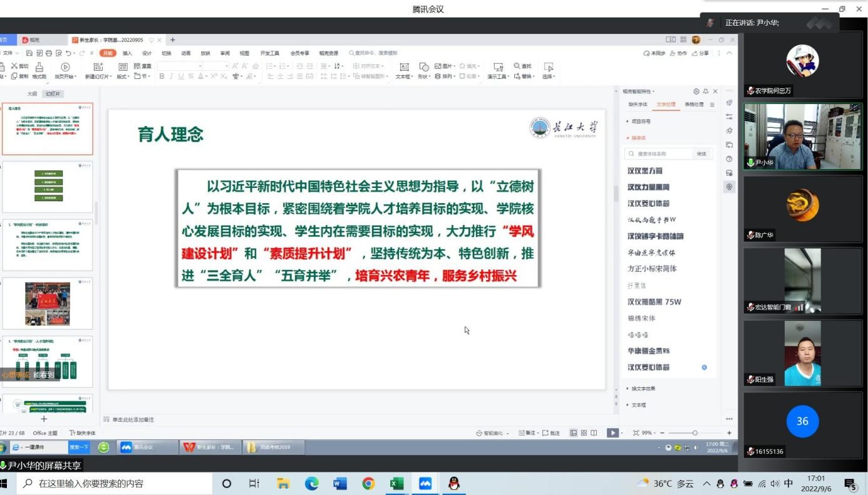Expand the 换文字效果 section
Screen dimensions: 868x495
pyautogui.click(x=641, y=388)
